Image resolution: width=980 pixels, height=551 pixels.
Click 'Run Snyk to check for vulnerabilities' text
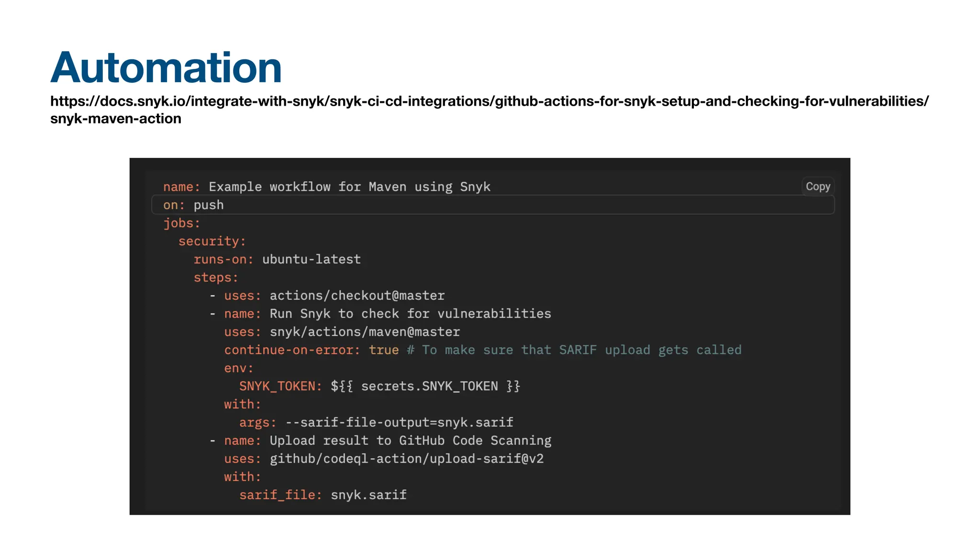tap(410, 314)
